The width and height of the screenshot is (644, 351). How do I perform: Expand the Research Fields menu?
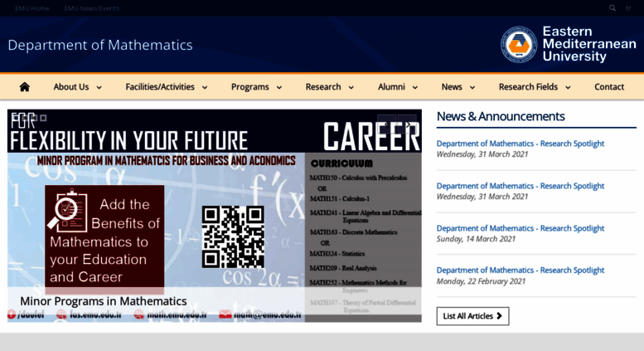coord(535,87)
